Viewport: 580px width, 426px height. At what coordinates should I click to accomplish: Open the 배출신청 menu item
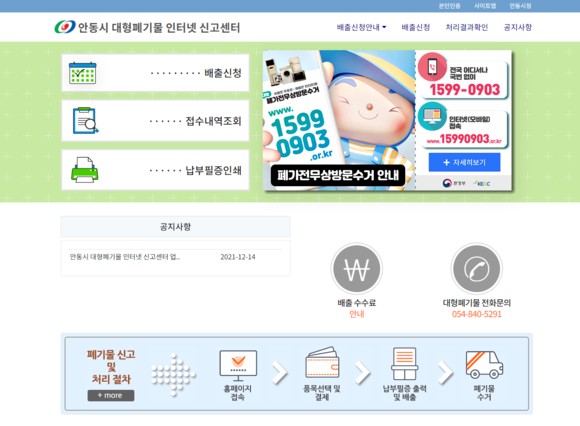point(416,27)
